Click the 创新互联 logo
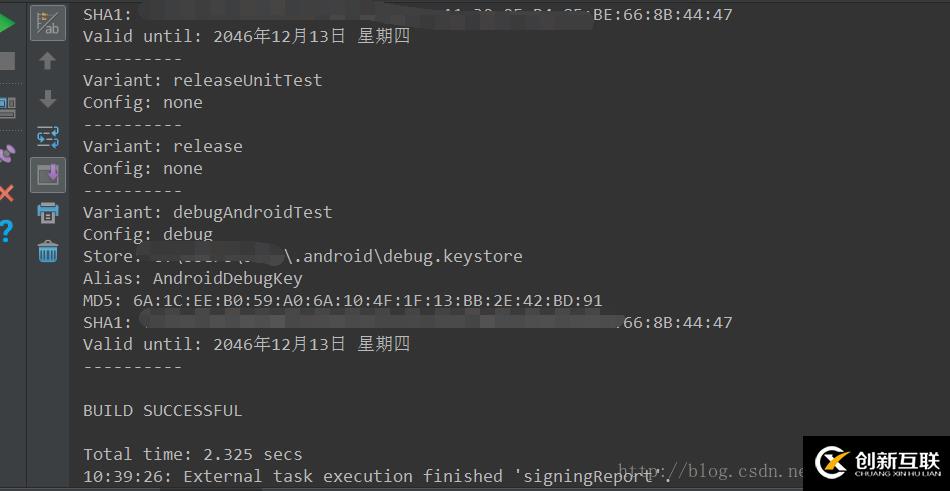This screenshot has height=491, width=950. (877, 463)
